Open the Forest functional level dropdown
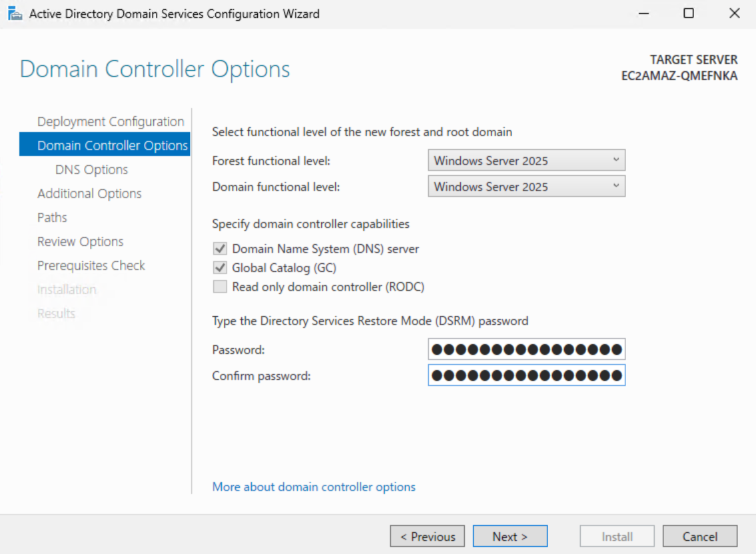This screenshot has width=756, height=554. [526, 161]
